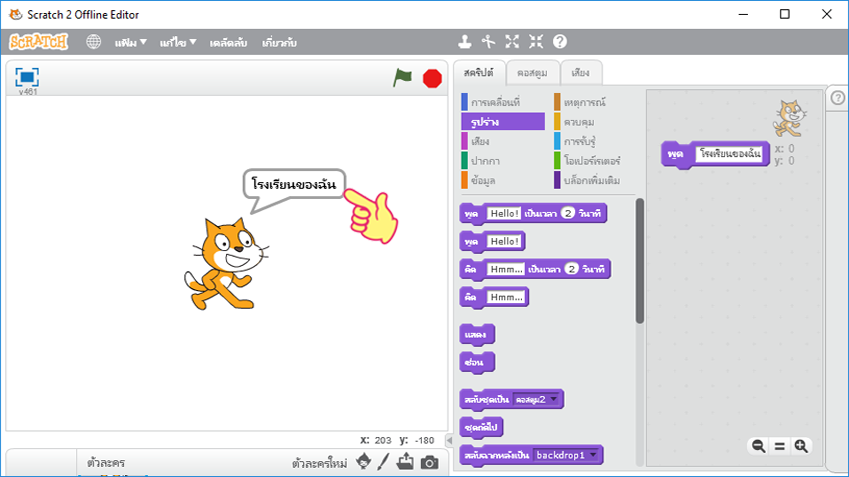Image resolution: width=849 pixels, height=477 pixels.
Task: Click the cat sprite on stage
Action: 226,264
